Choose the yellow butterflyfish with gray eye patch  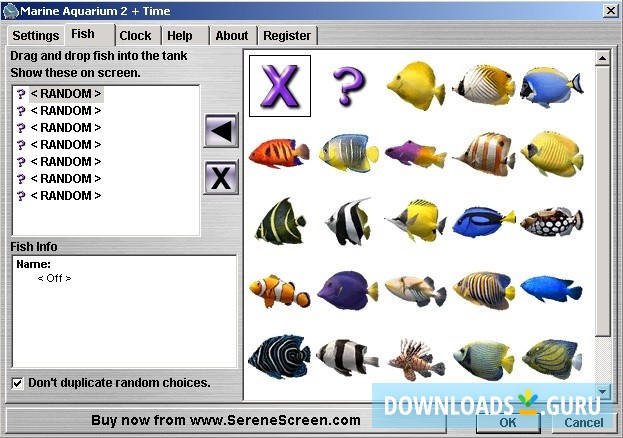pyautogui.click(x=552, y=154)
